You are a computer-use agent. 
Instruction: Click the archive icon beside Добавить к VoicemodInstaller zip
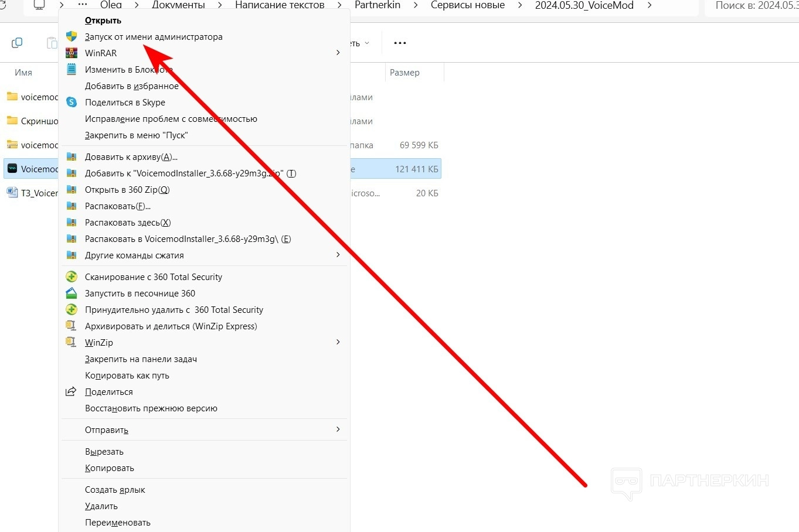tap(72, 173)
